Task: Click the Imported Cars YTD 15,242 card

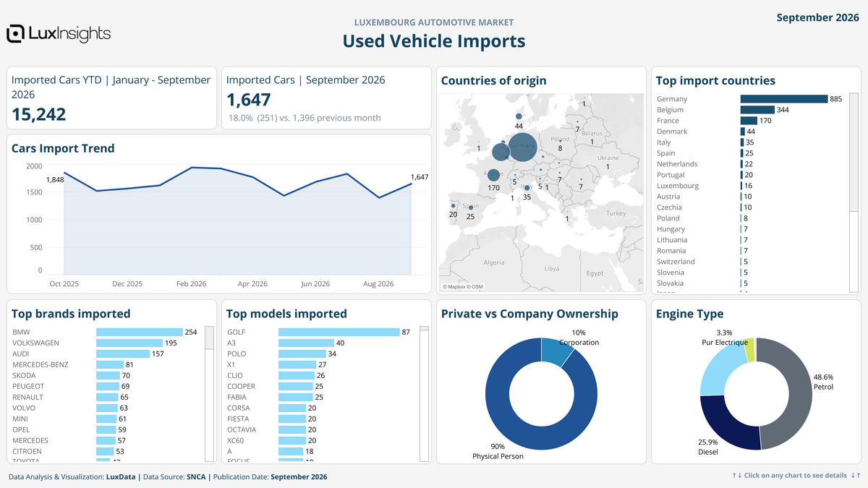Action: point(111,98)
